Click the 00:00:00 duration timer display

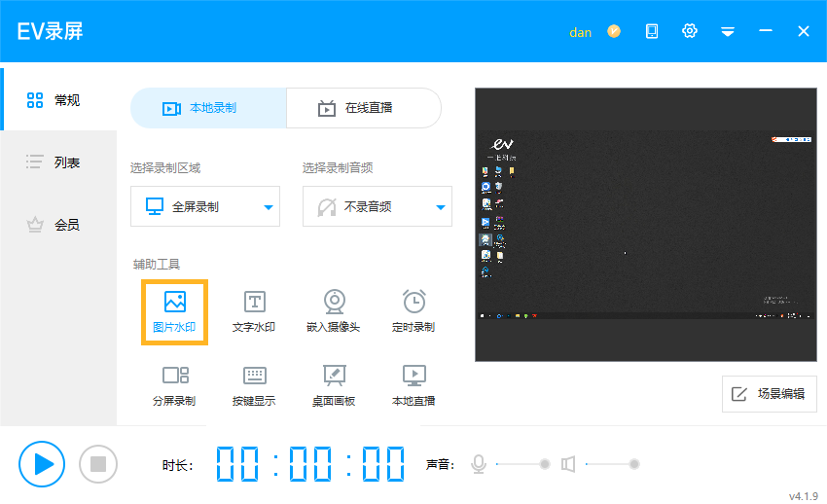[310, 464]
